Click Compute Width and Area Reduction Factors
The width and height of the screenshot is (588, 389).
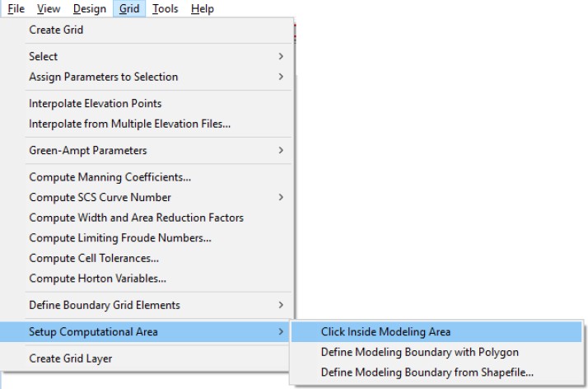pos(136,218)
